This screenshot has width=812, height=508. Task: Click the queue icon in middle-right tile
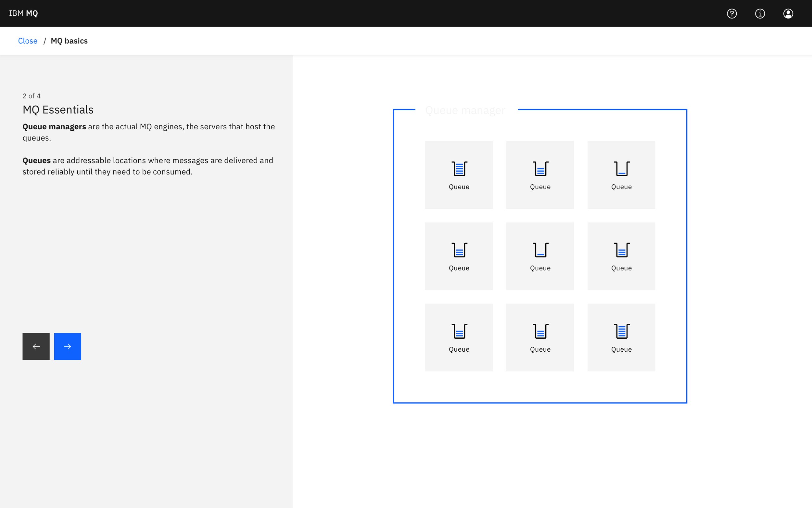coord(622,250)
